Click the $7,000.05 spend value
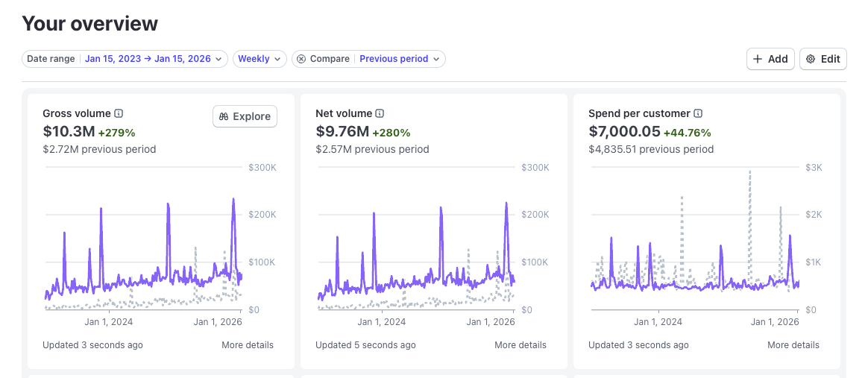The height and width of the screenshot is (378, 868). tap(624, 132)
